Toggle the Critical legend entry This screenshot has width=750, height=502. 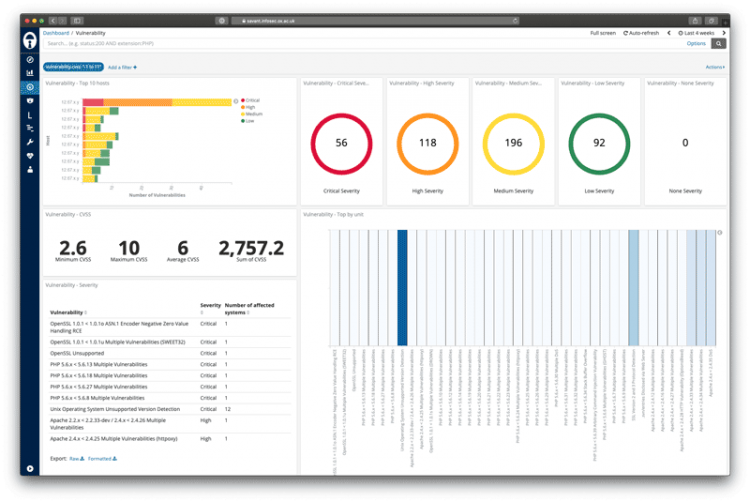(x=250, y=100)
